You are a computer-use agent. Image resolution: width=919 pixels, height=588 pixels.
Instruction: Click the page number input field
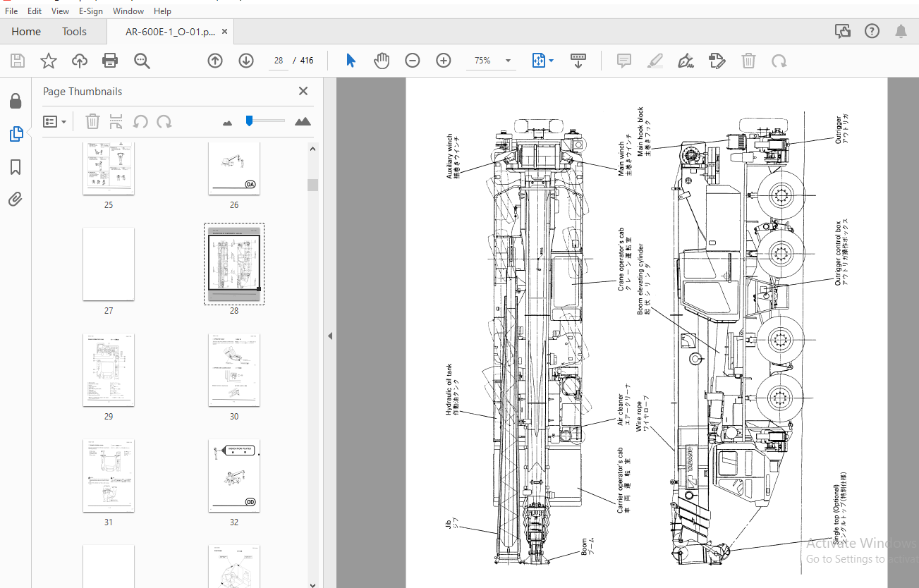pos(279,61)
